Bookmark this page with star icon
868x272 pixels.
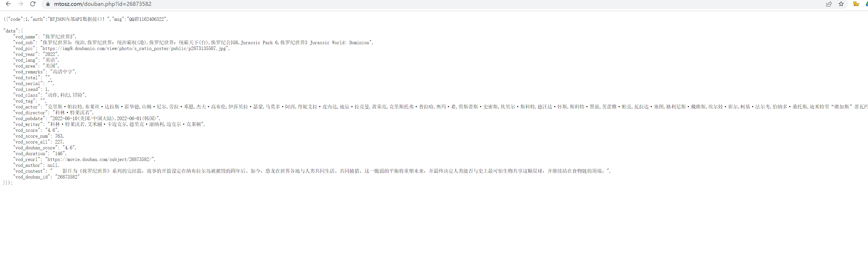[841, 4]
